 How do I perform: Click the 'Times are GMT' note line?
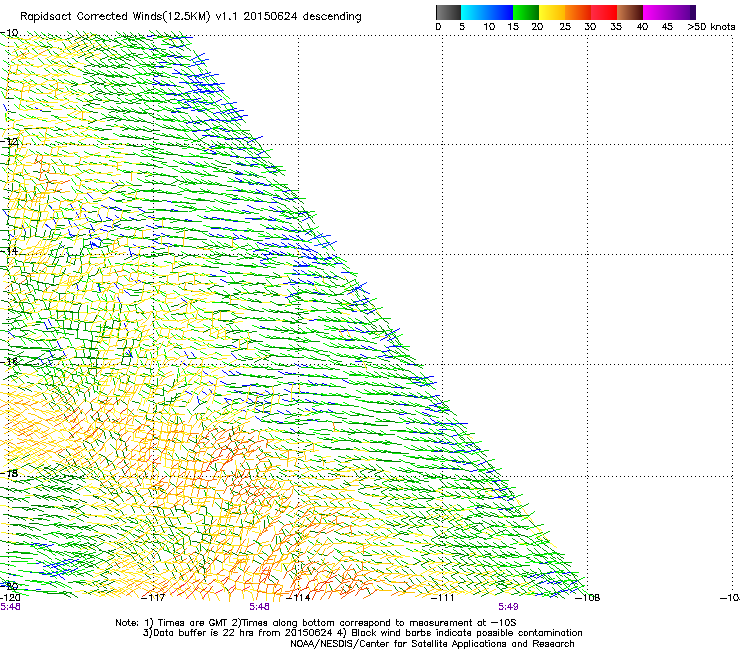tap(316, 623)
